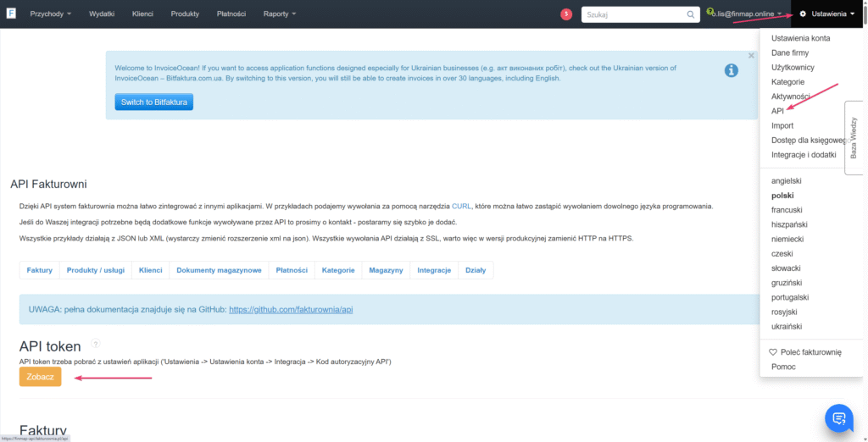
Task: Click the search magnifier icon
Action: tap(690, 15)
